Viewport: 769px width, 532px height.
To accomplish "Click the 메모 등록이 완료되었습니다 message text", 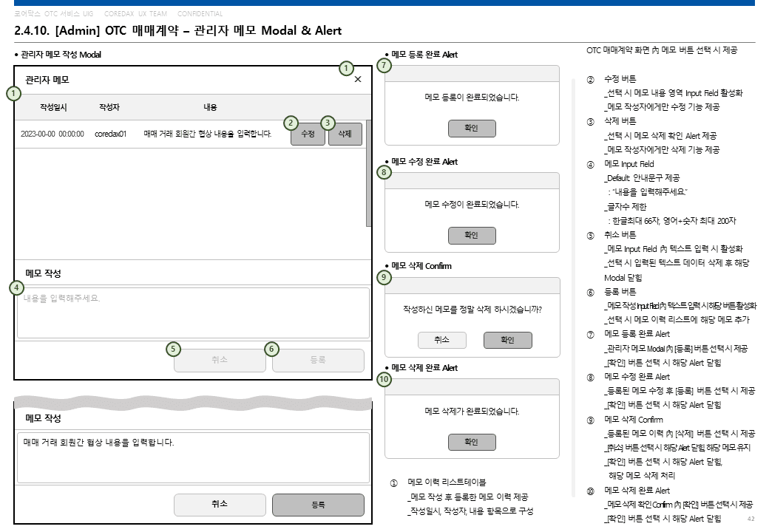I will coord(472,98).
